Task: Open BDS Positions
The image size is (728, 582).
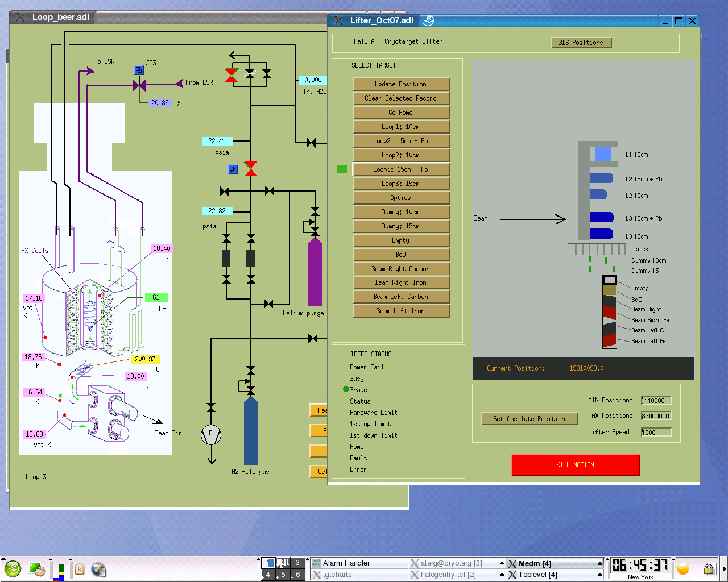Action: tap(581, 43)
